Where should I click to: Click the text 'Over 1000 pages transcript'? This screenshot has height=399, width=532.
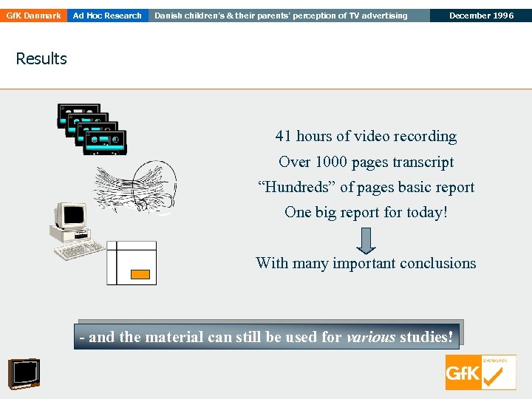[x=366, y=162]
